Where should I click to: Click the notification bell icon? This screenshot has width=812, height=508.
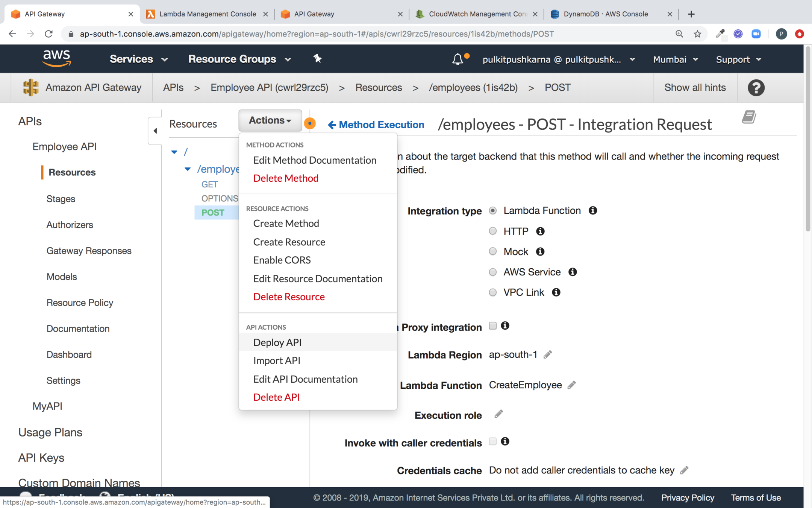457,59
